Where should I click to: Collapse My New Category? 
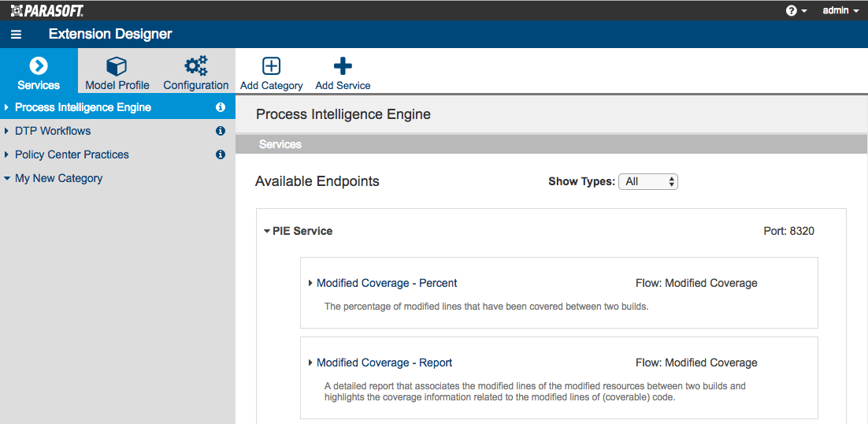point(6,179)
